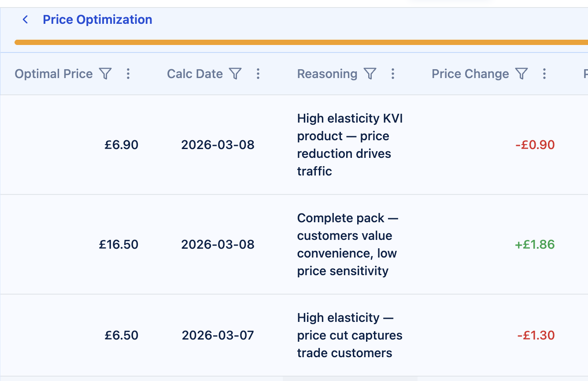Open the filter for Price Change column

pos(521,74)
